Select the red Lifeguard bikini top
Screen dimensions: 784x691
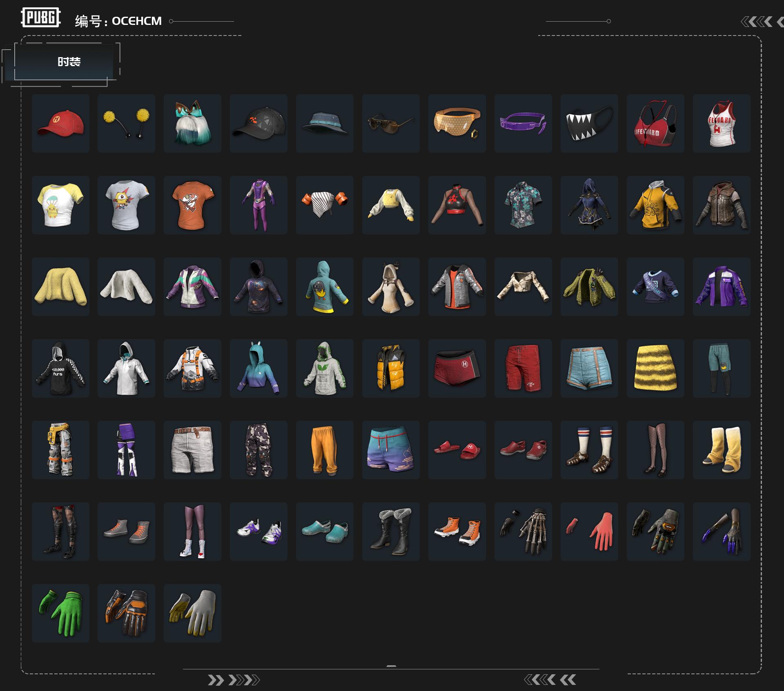655,123
